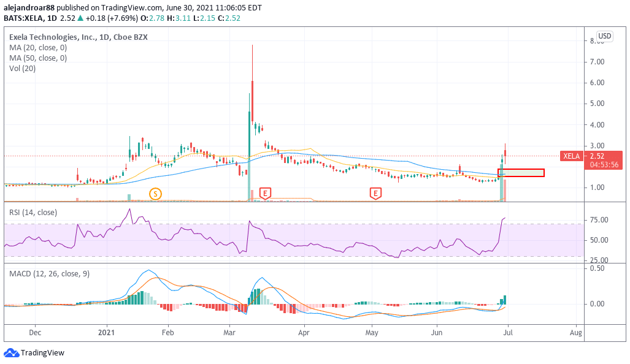Click the 7.00 price scale label
Image resolution: width=630 pixels, height=364 pixels.
[597, 62]
